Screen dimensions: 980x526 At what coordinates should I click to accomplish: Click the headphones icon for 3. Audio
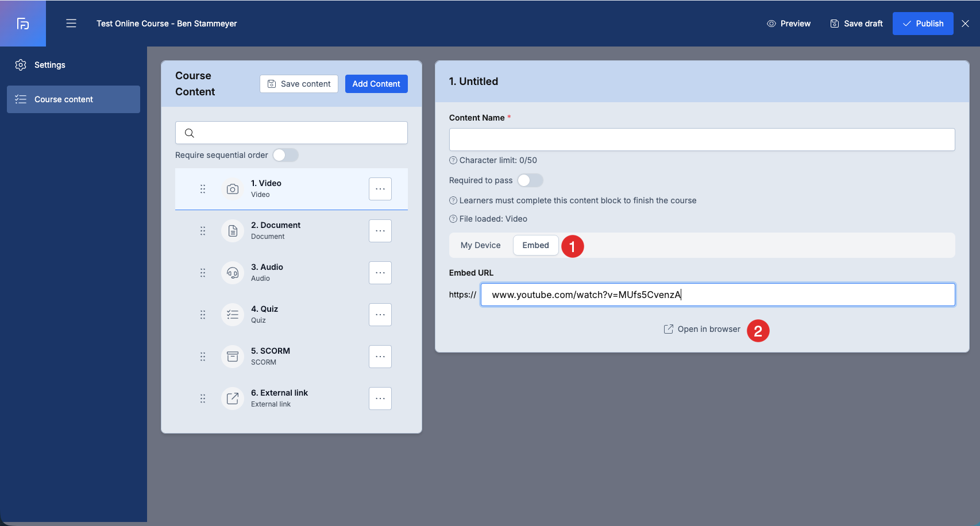(233, 273)
